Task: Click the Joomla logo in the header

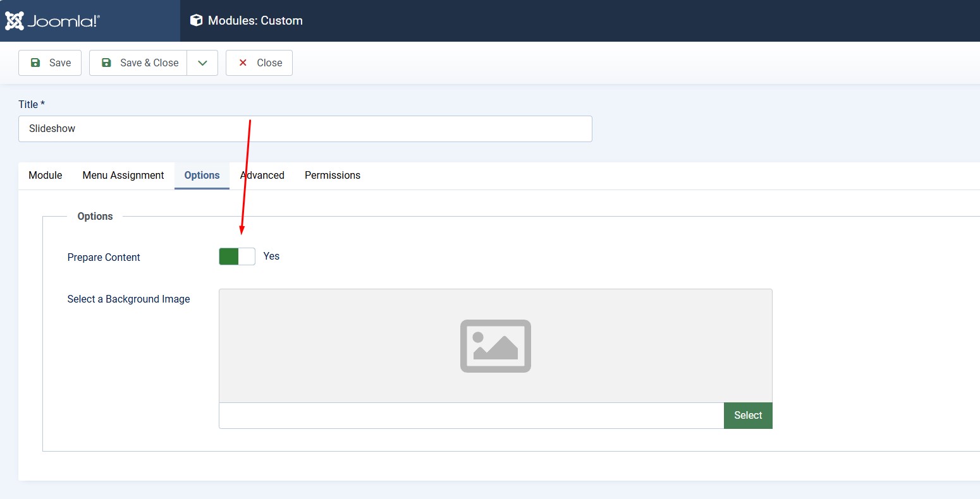Action: pos(52,21)
